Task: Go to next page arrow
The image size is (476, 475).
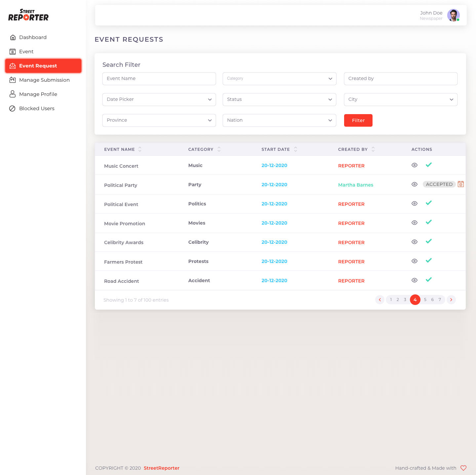Action: 451,300
